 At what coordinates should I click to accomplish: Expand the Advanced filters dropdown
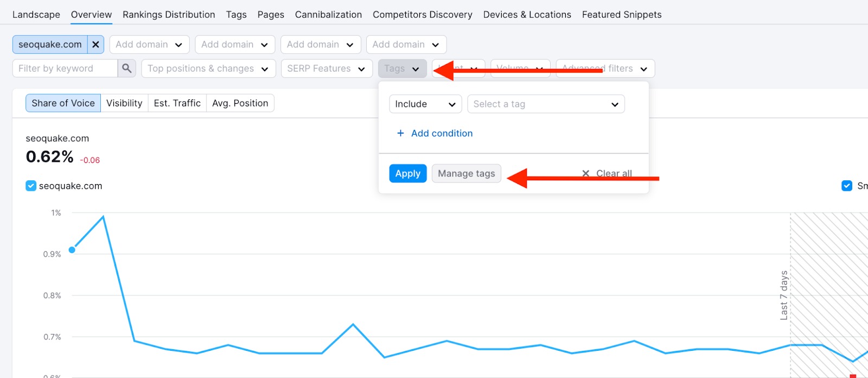tap(605, 68)
